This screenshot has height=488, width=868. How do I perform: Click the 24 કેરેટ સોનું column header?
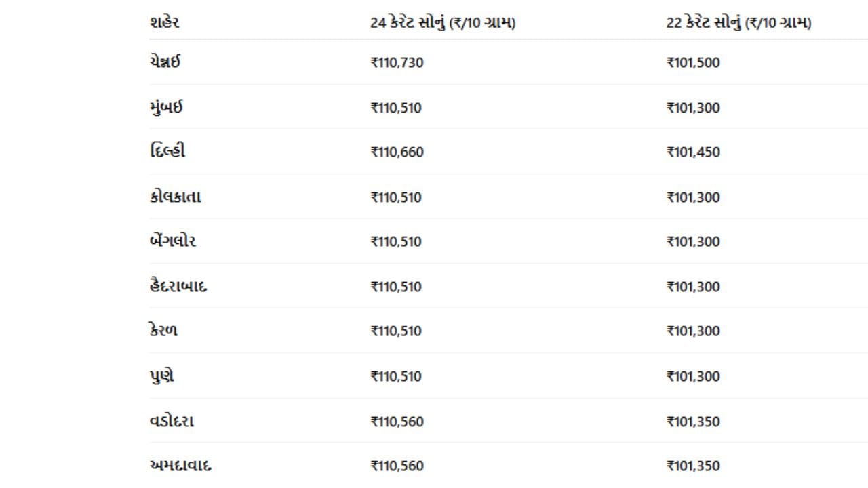click(x=443, y=22)
